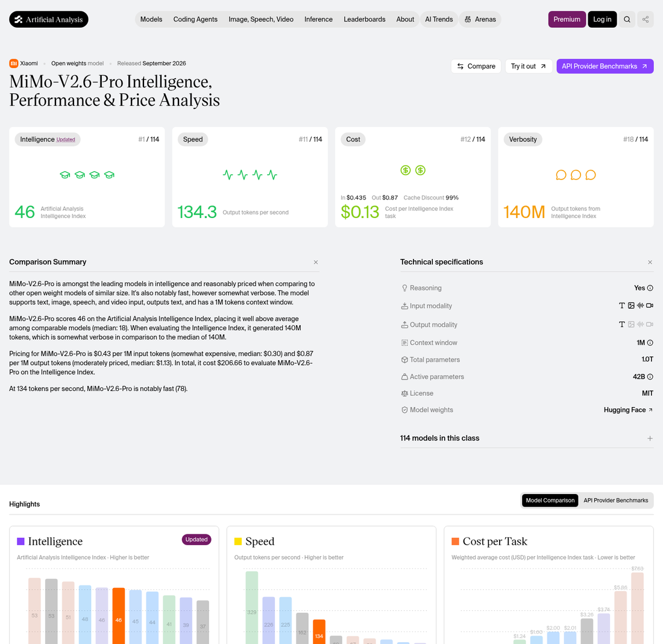This screenshot has width=663, height=644.
Task: Click the Active parameters info icon
Action: tap(650, 377)
